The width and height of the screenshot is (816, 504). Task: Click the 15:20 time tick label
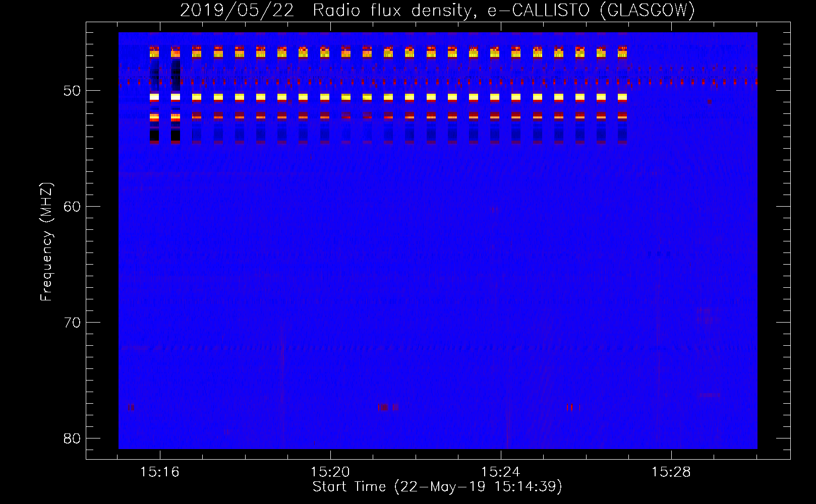[x=330, y=472]
